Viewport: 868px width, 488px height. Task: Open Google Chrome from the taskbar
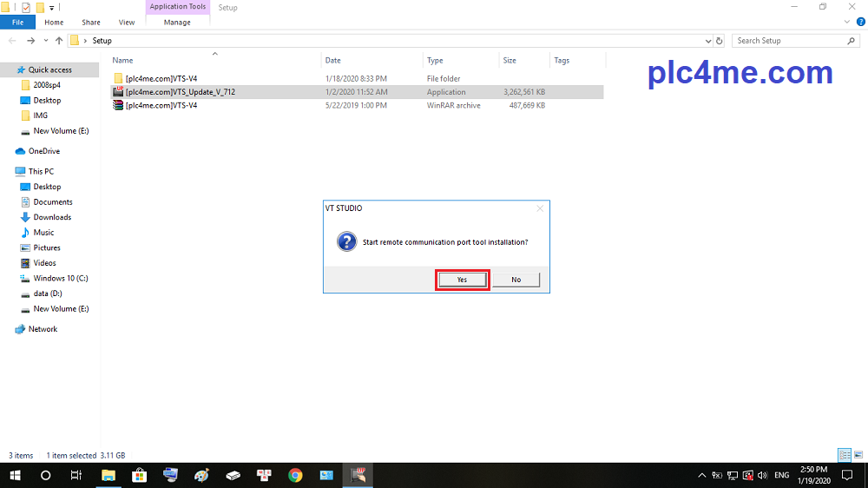(295, 475)
